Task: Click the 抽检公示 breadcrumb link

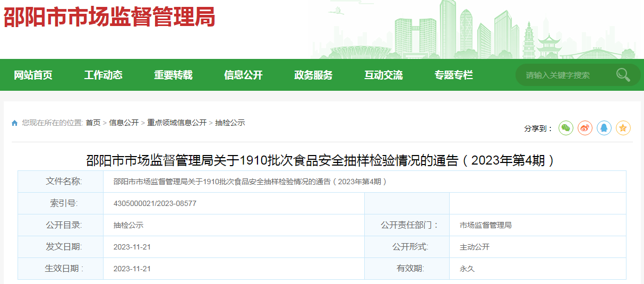Action: (230, 123)
